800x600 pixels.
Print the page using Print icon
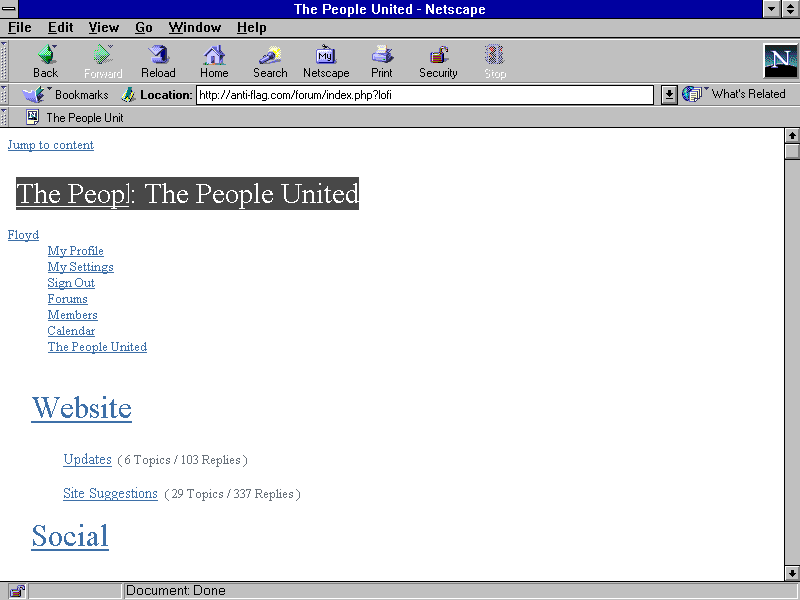pos(382,56)
